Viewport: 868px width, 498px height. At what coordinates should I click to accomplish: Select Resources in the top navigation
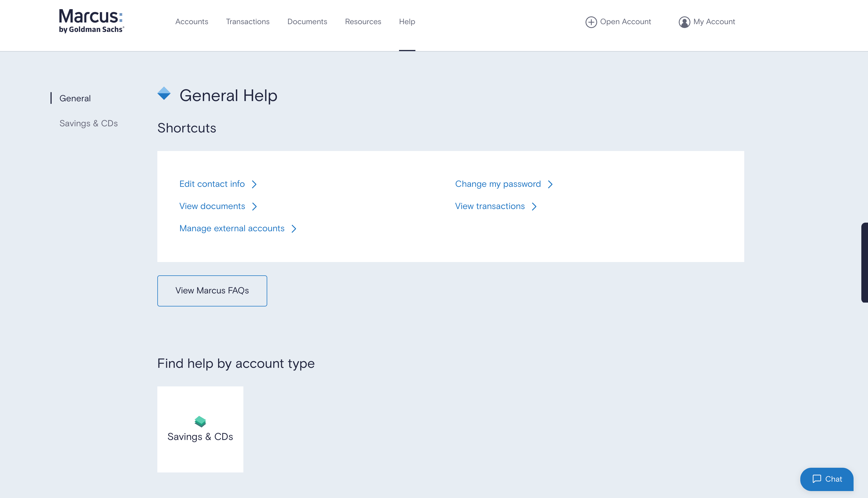click(x=363, y=22)
